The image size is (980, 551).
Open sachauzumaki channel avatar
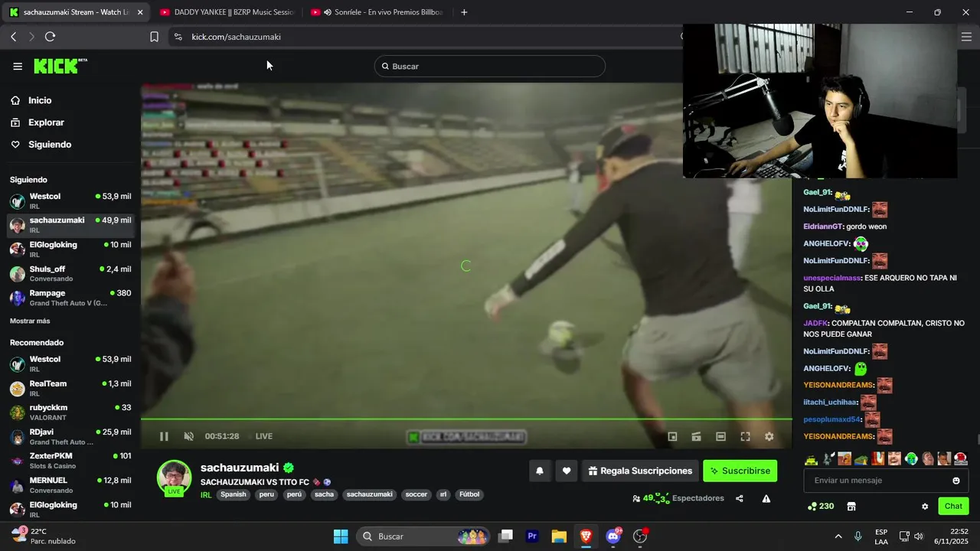point(174,478)
